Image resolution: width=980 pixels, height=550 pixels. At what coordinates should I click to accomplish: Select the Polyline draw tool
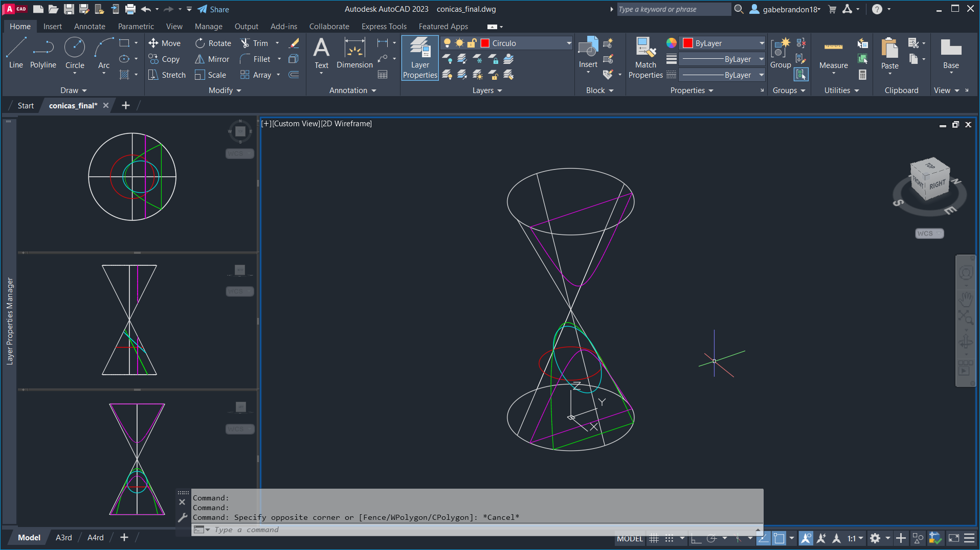[43, 54]
